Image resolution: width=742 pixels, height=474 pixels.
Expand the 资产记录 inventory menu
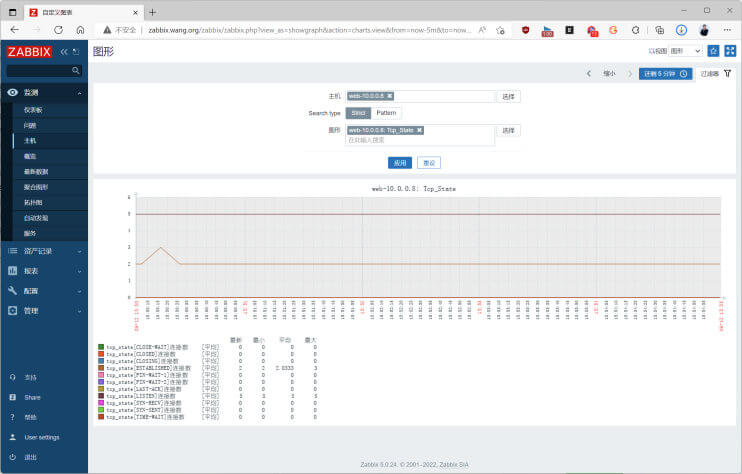coord(44,251)
